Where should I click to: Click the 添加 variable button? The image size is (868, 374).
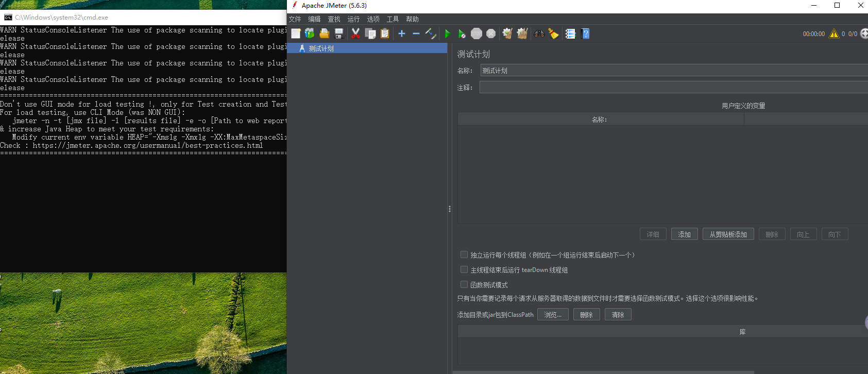(x=685, y=234)
